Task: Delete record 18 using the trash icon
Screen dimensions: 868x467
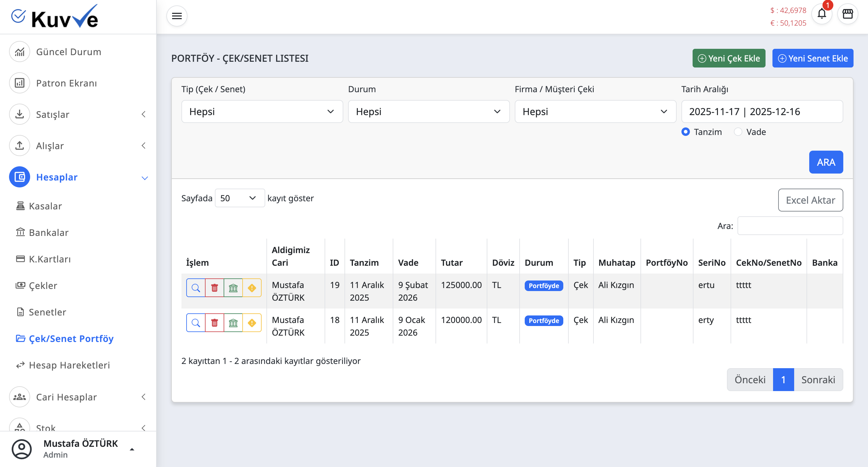Action: tap(214, 323)
